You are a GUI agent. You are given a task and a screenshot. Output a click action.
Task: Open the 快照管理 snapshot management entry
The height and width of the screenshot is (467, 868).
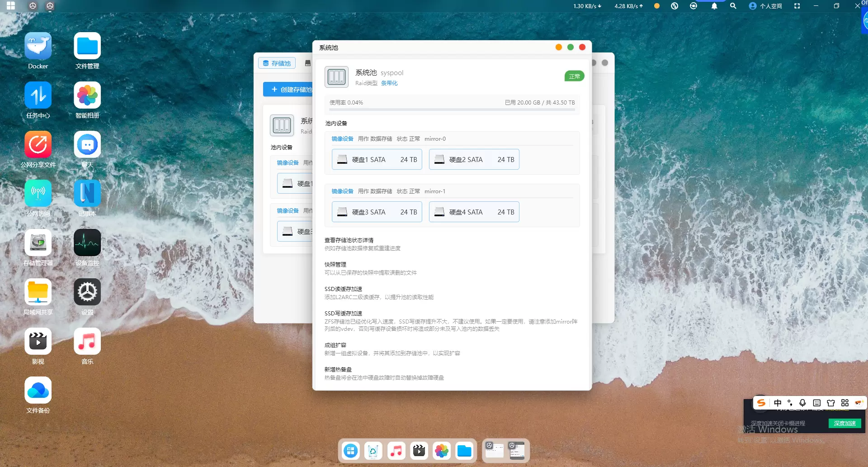tap(335, 265)
